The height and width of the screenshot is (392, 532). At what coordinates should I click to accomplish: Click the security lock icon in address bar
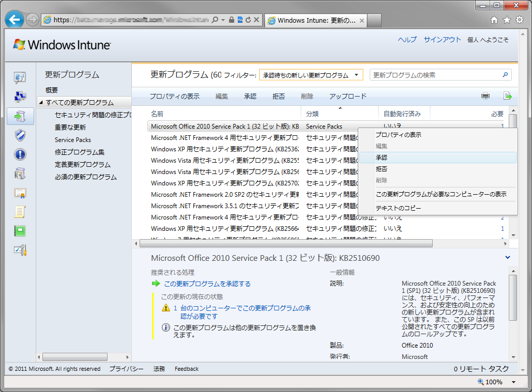coord(232,20)
